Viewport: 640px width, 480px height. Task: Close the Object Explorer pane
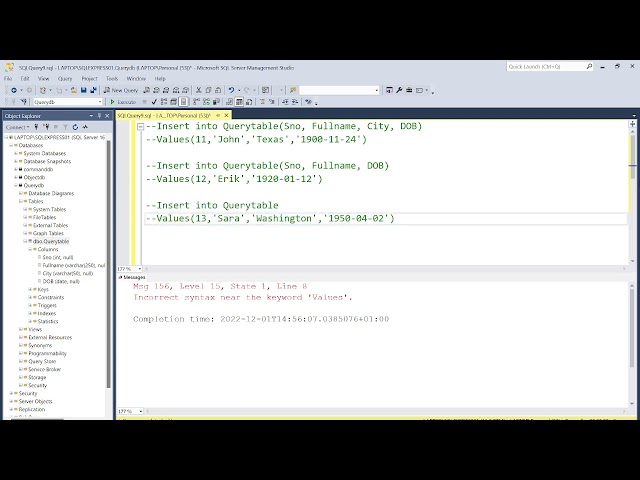[107, 116]
